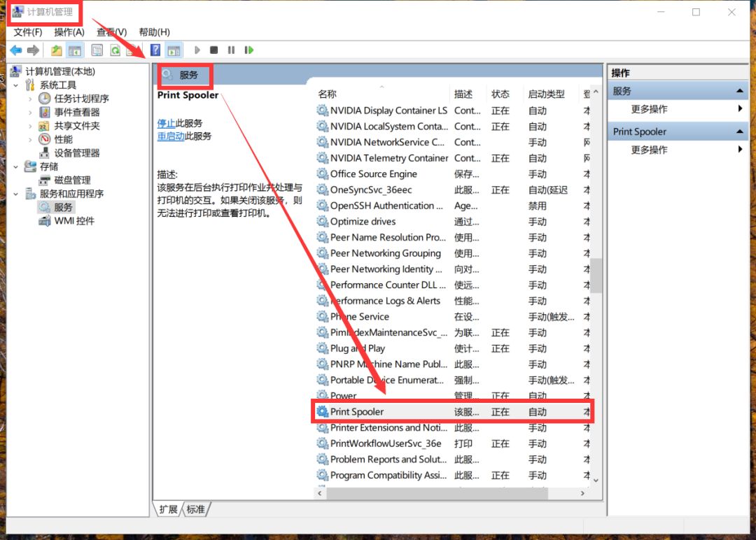The width and height of the screenshot is (756, 540).
Task: Click OneSyncSvc_36eec gear icon
Action: point(322,190)
